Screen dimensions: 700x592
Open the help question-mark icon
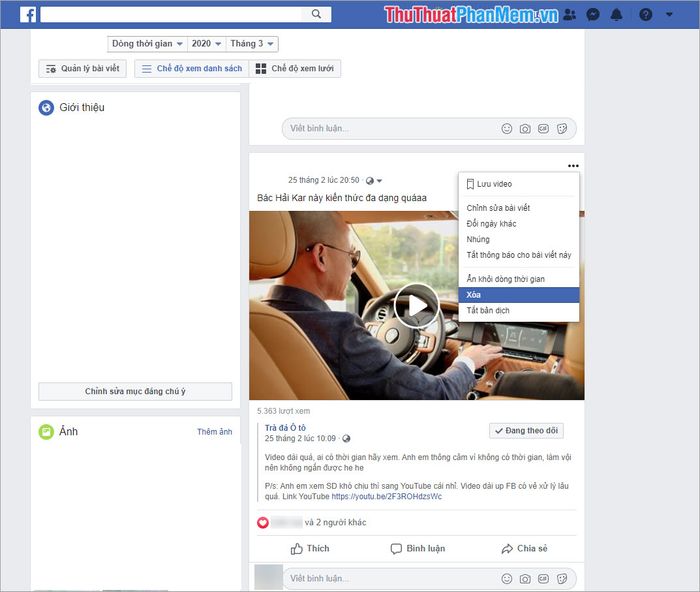pyautogui.click(x=646, y=14)
